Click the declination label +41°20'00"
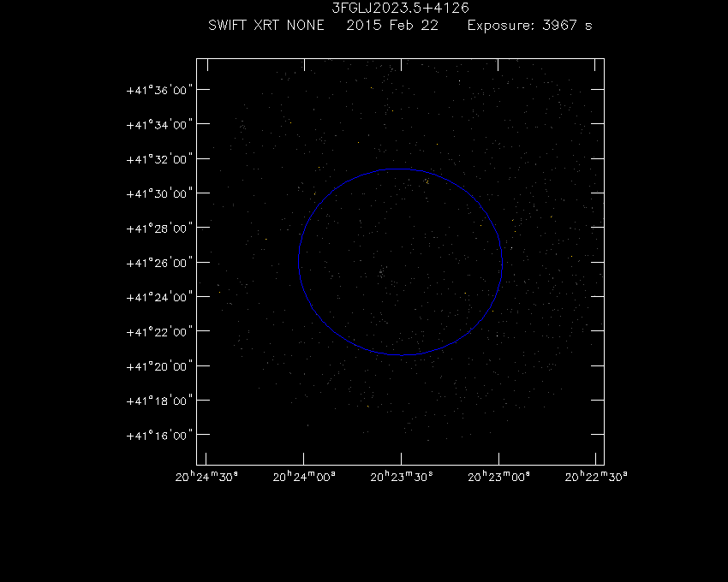This screenshot has width=728, height=582. pos(159,366)
